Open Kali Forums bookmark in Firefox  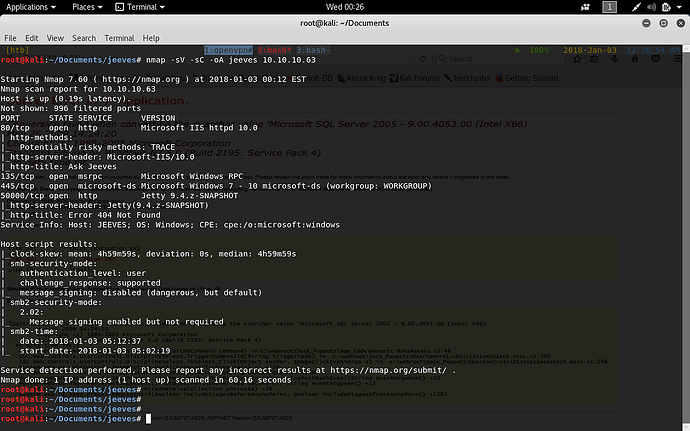click(x=415, y=78)
